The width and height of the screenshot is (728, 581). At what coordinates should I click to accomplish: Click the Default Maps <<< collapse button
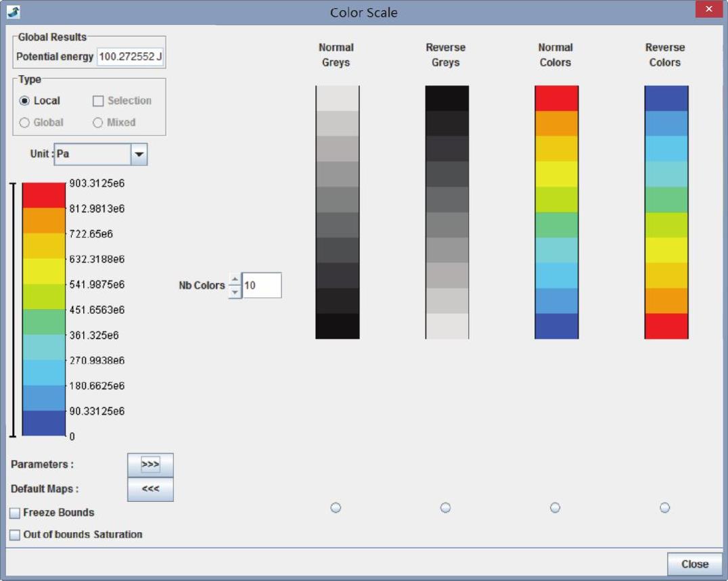150,489
